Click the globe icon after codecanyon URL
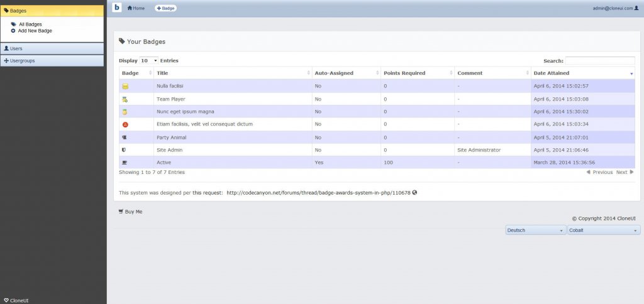Viewport: 644px width, 304px height. point(415,193)
